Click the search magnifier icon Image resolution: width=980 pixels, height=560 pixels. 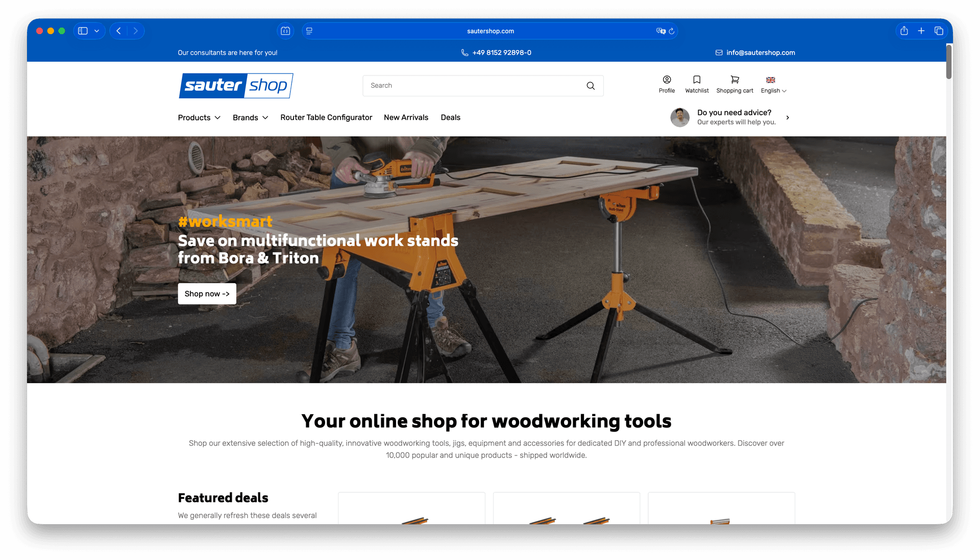591,86
